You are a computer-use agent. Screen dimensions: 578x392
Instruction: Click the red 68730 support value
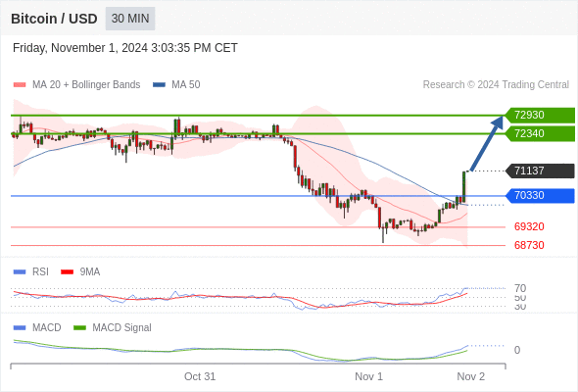tap(529, 245)
